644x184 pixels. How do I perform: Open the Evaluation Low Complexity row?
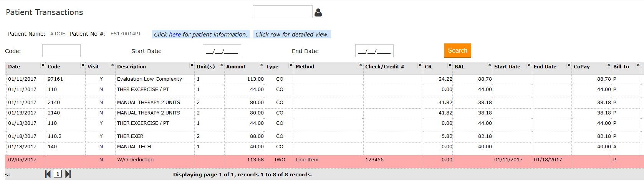tap(149, 79)
